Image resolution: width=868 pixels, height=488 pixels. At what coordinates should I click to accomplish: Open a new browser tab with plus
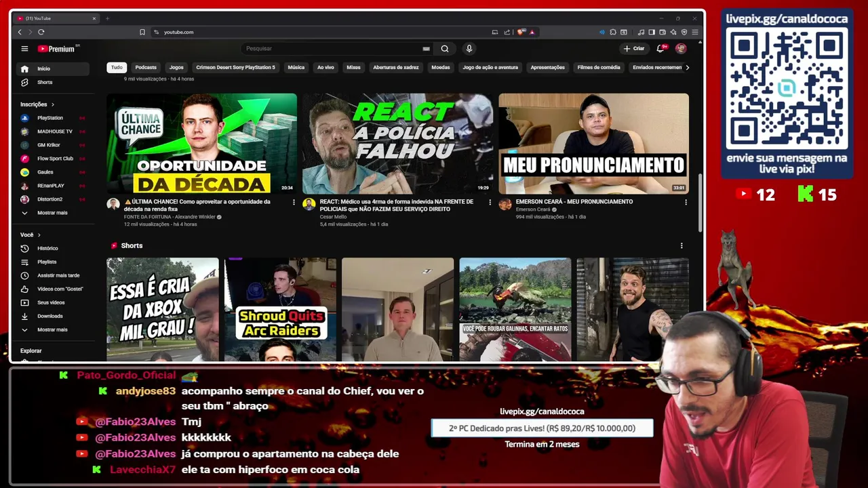(107, 18)
